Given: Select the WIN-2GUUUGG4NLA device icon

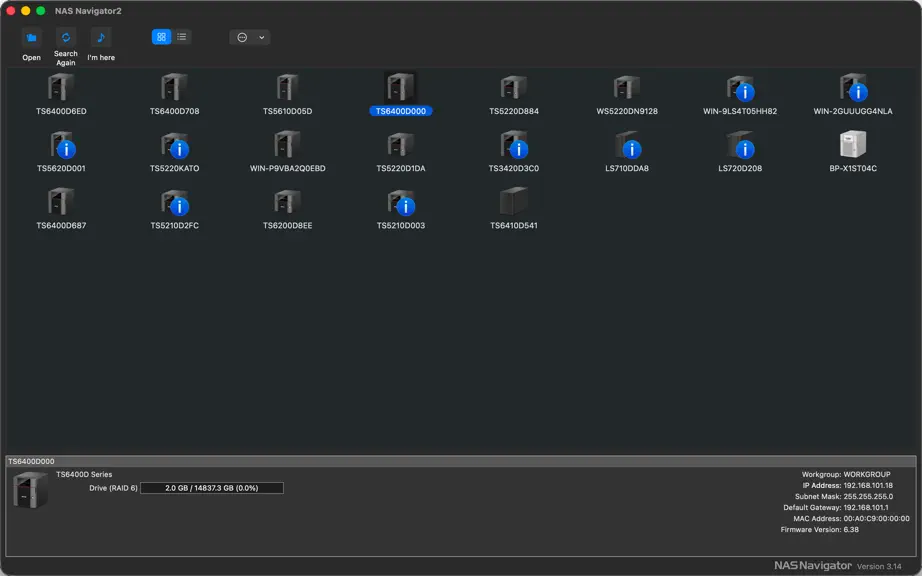Looking at the screenshot, I should tap(853, 88).
